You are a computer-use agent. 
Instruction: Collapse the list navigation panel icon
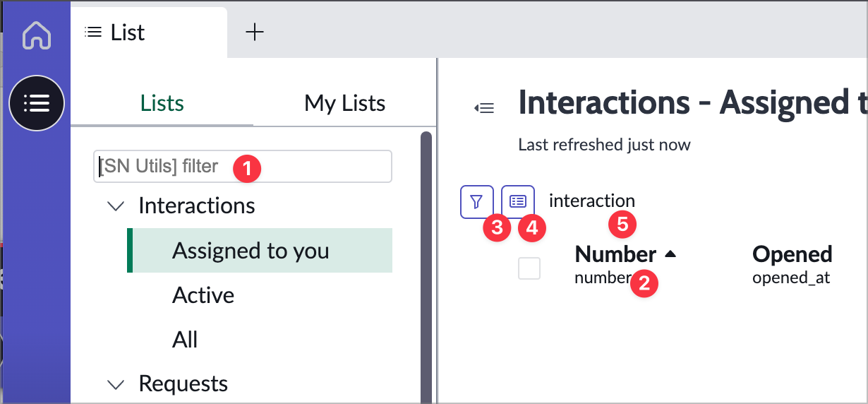484,108
